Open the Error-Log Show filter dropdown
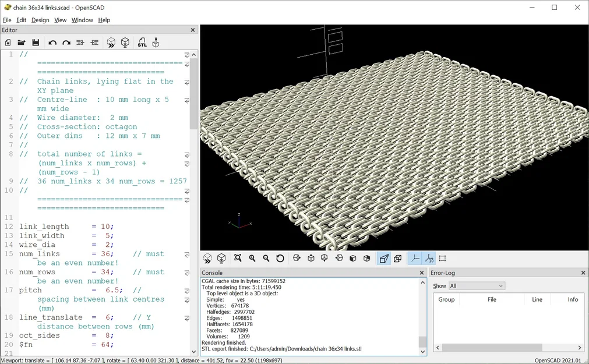Screen dimensions: 589x364 [477, 286]
